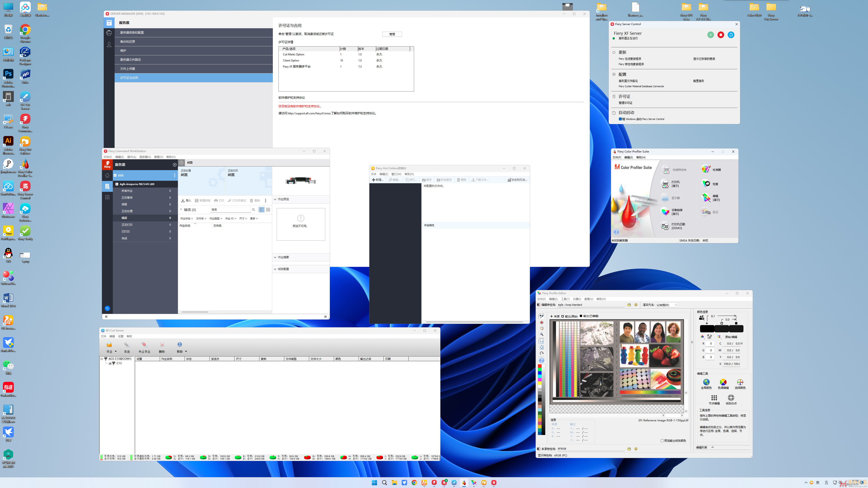Click Fiery 在线更新程序 link

(630, 59)
